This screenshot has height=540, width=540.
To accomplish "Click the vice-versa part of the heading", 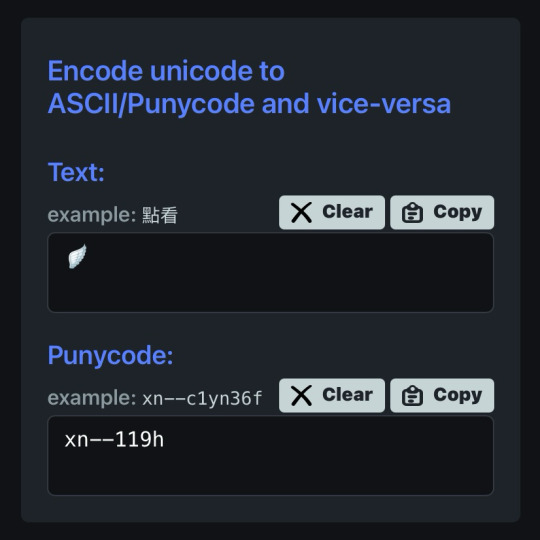I will click(384, 104).
